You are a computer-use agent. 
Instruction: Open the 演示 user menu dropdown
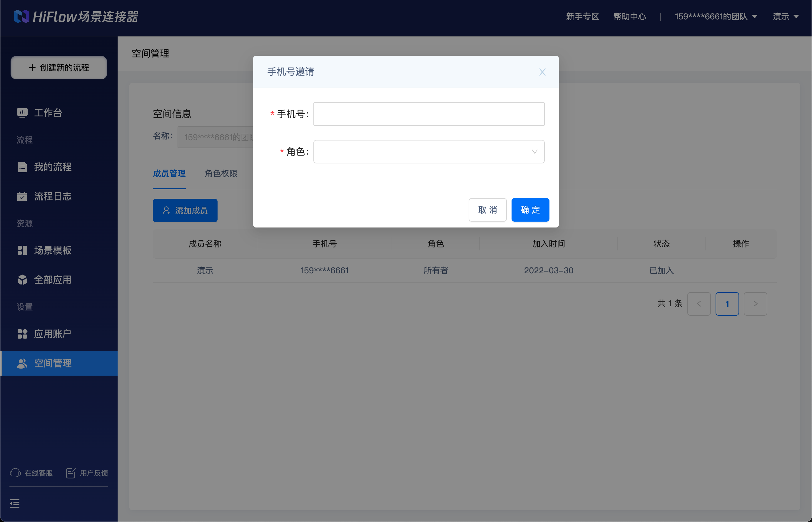coord(786,16)
